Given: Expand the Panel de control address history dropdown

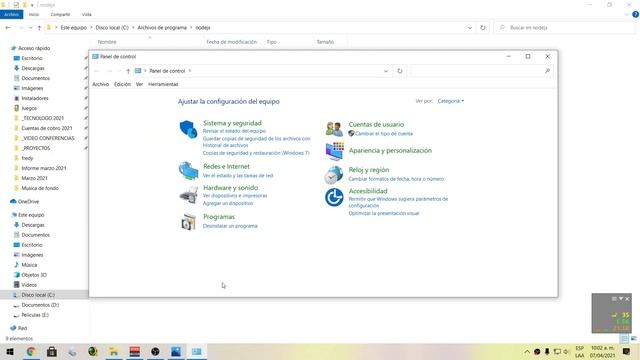Looking at the screenshot, I should click(x=386, y=71).
